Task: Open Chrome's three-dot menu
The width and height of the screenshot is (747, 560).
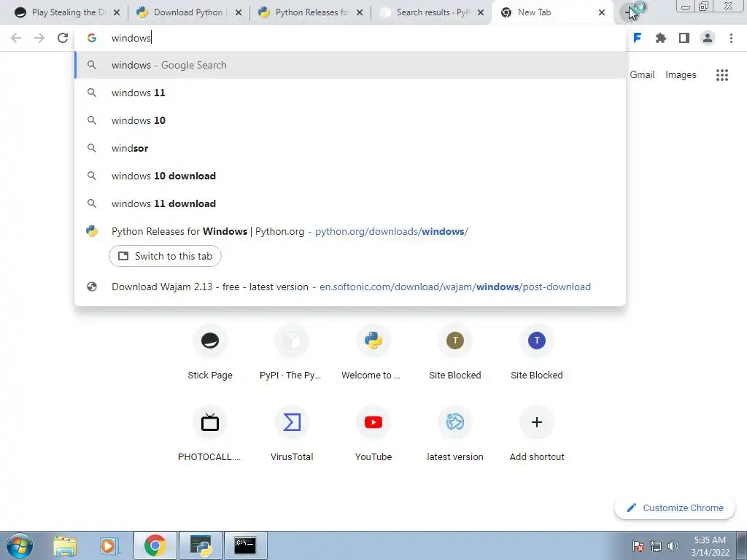Action: click(731, 38)
